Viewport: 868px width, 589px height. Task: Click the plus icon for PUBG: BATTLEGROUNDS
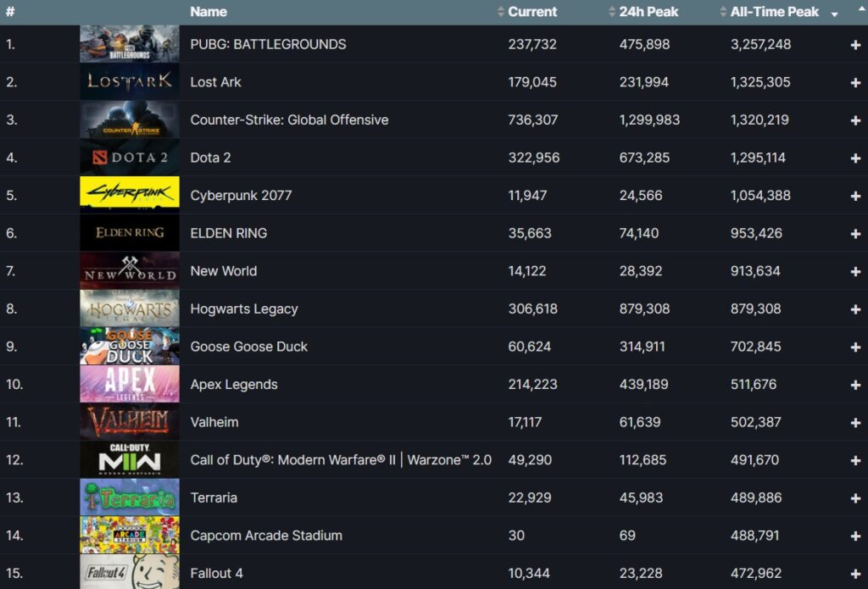tap(855, 45)
